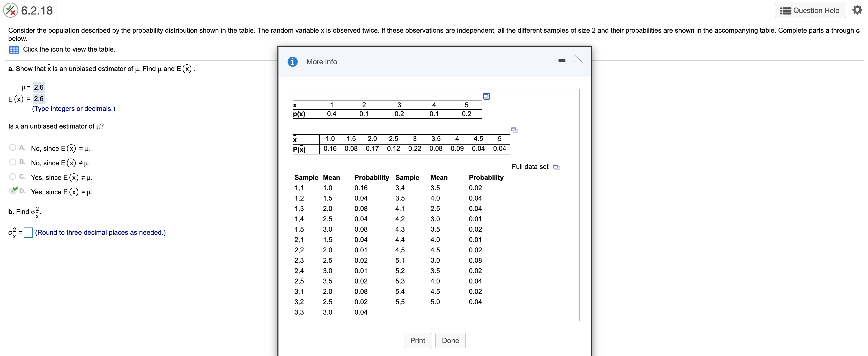Click '(Round to three decimal places as needed.)' hint

pyautogui.click(x=100, y=232)
